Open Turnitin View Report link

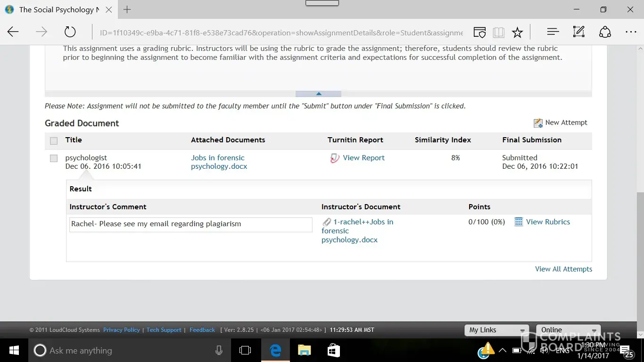point(363,158)
